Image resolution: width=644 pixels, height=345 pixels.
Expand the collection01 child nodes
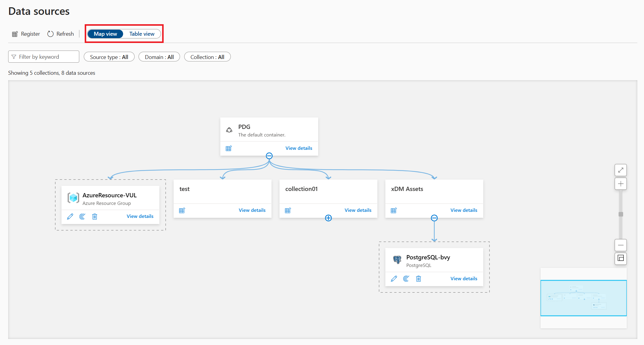click(x=328, y=218)
